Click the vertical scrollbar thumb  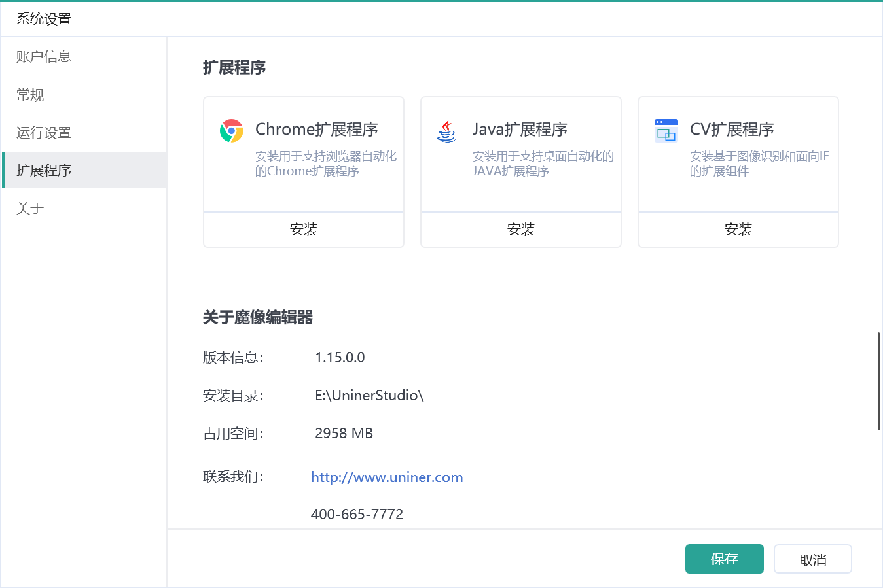tap(878, 381)
